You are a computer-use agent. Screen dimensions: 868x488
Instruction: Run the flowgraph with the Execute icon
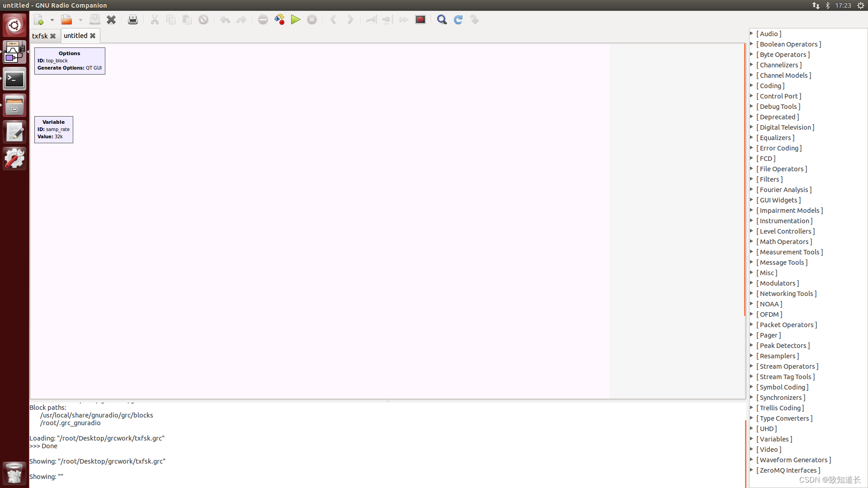[296, 19]
